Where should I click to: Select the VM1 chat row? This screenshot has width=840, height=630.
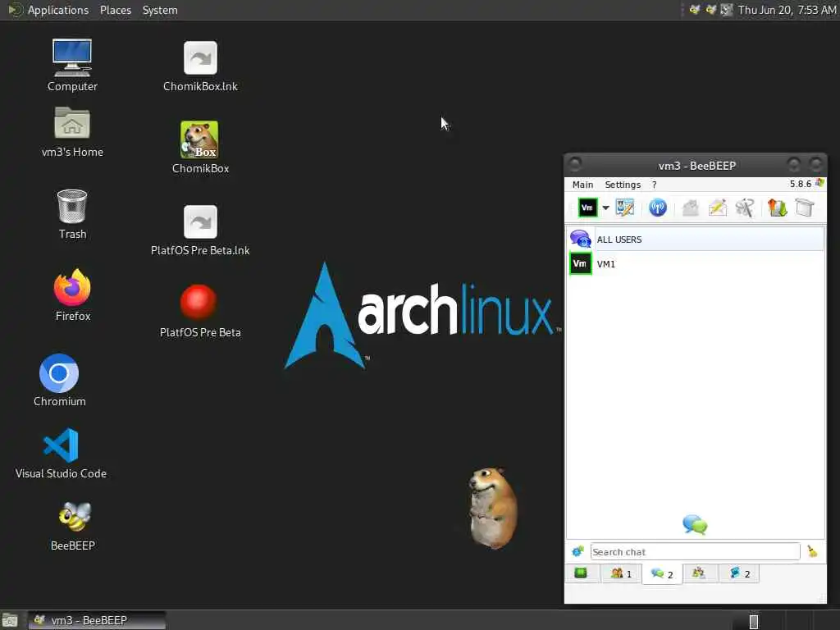[x=696, y=263]
